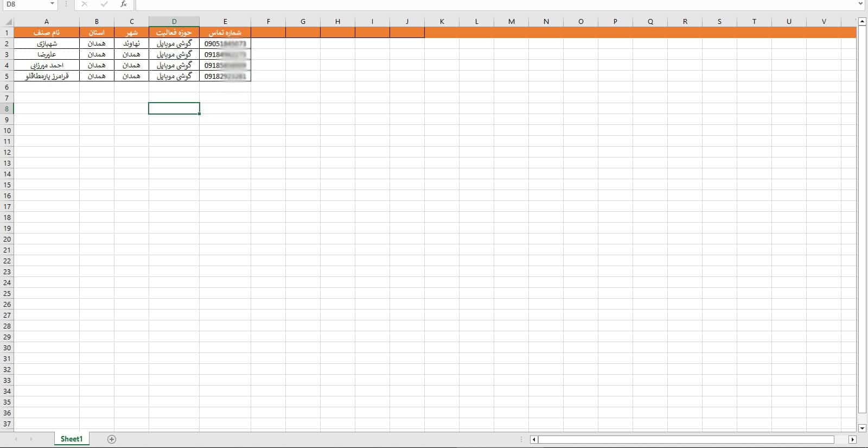The width and height of the screenshot is (868, 448).
Task: Click the vertical scrollbar thumb
Action: (863, 219)
